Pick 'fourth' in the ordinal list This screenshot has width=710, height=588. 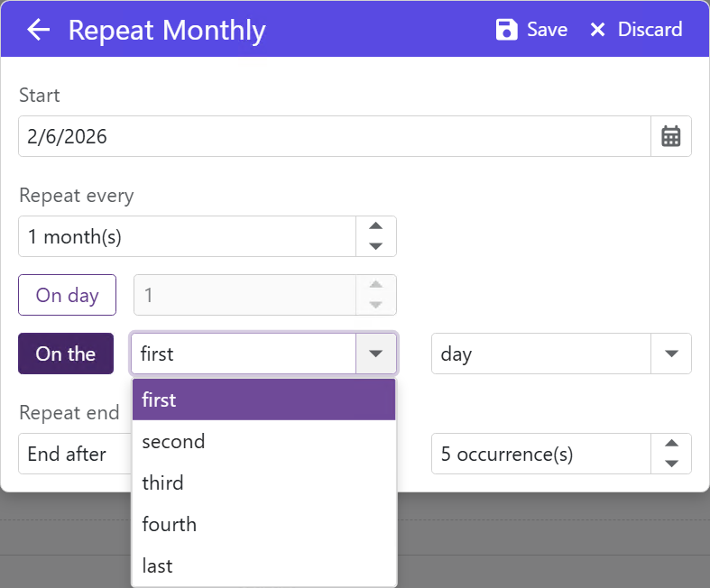pyautogui.click(x=169, y=524)
